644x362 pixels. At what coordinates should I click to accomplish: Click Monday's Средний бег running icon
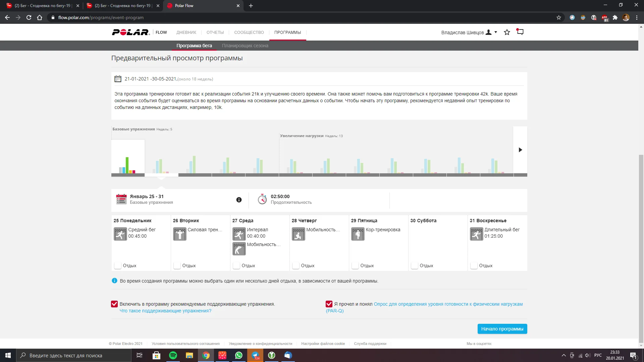click(120, 234)
